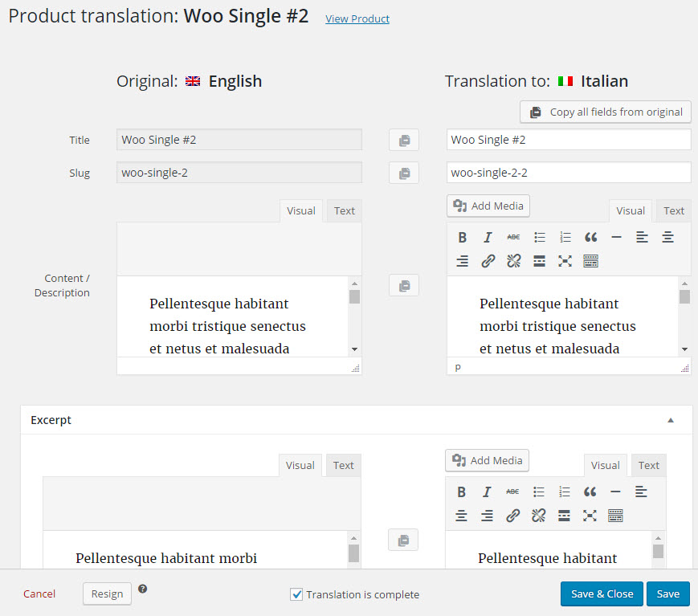The width and height of the screenshot is (698, 616).
Task: Click Bold icon in Italian description editor
Action: [462, 237]
